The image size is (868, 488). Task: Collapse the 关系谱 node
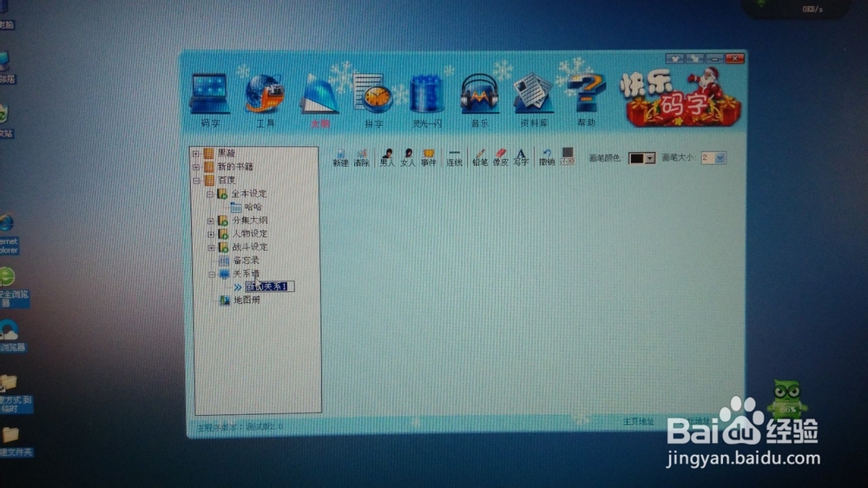coord(212,274)
